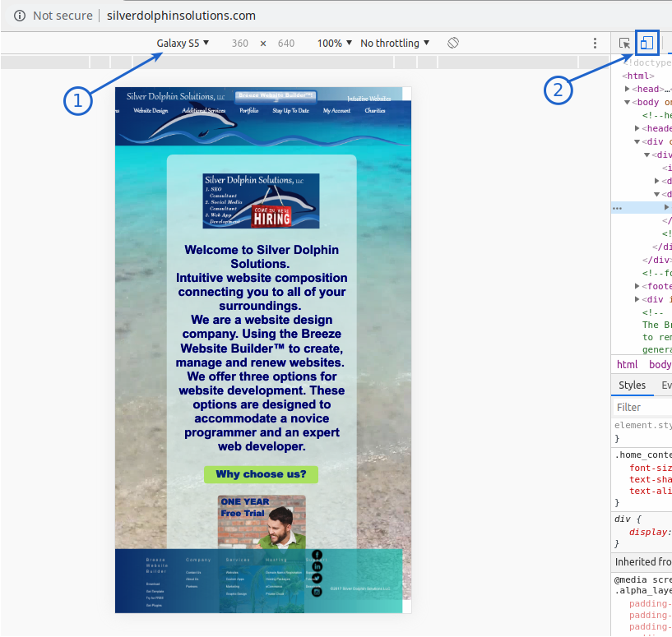The height and width of the screenshot is (637, 672).
Task: Focus the Filter box in Styles pane
Action: click(642, 408)
